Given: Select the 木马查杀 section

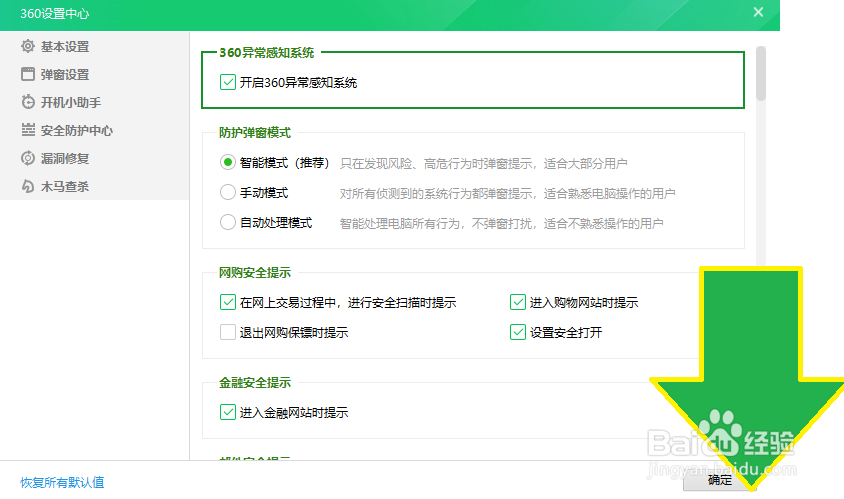Looking at the screenshot, I should click(x=65, y=187).
